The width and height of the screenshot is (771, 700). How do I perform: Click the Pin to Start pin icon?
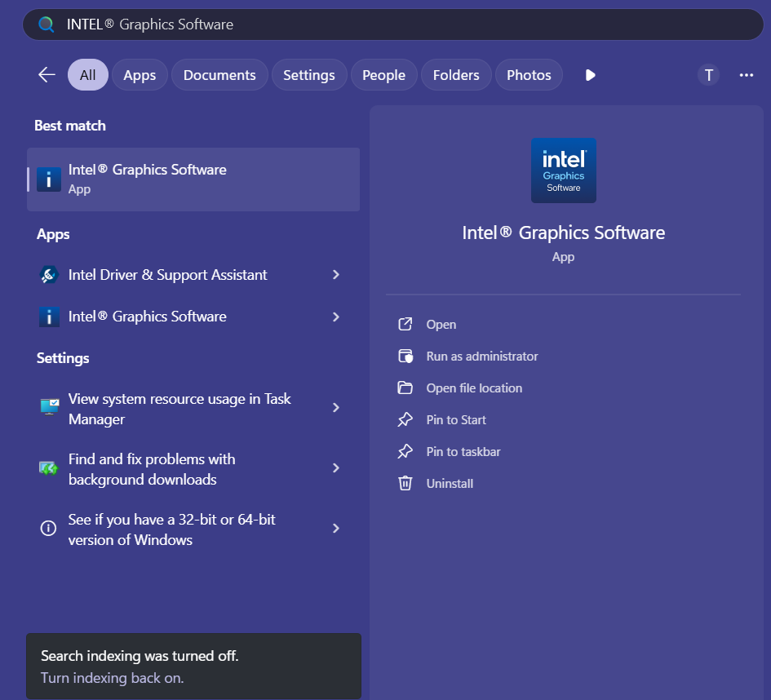[405, 420]
